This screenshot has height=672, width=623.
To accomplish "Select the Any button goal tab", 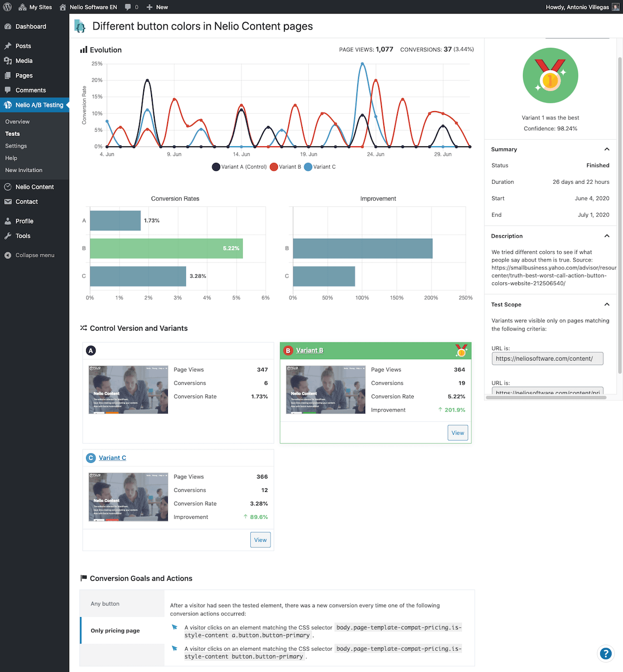I will (122, 604).
